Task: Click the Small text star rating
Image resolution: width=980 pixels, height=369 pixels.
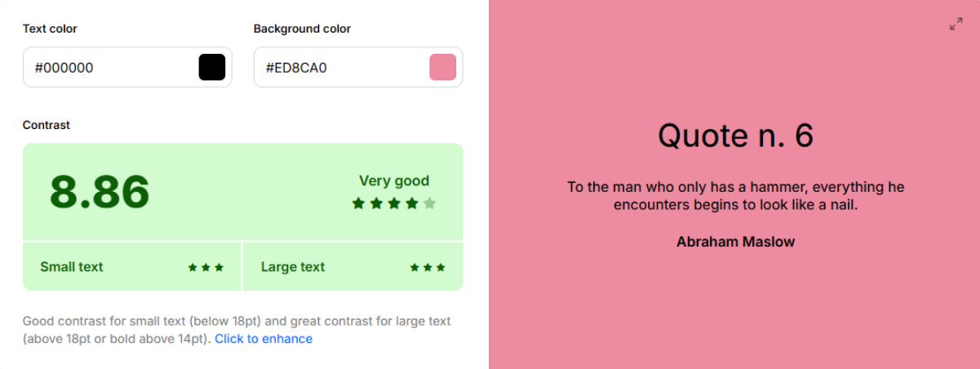Action: [206, 267]
